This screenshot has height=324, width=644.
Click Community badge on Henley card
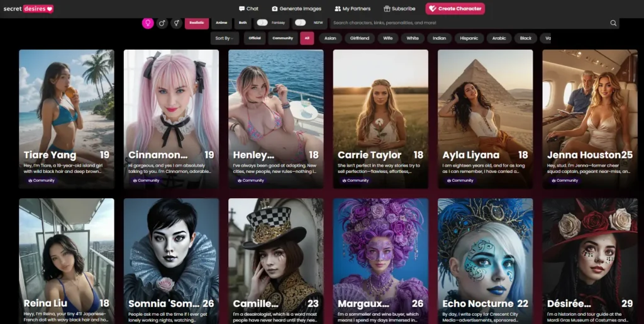tap(250, 181)
